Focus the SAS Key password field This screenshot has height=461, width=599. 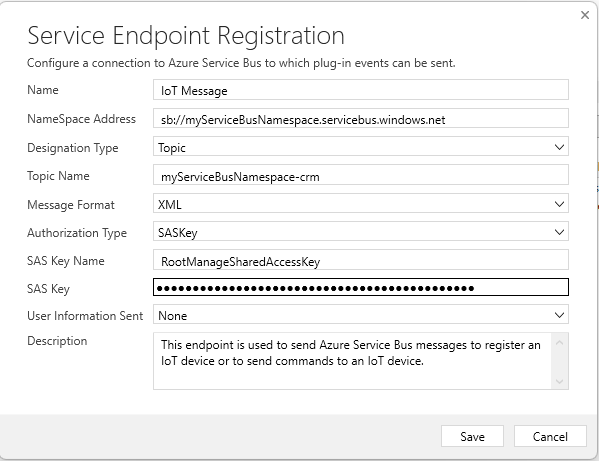pos(361,287)
